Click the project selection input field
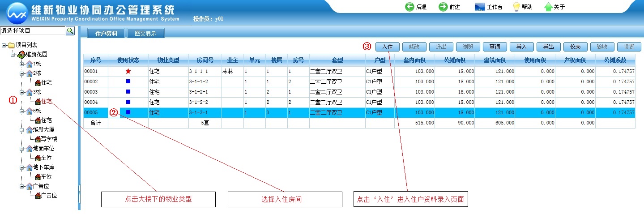 coord(33,30)
